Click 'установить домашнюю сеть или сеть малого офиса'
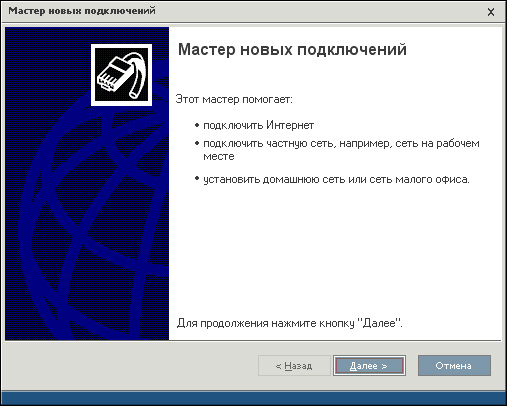 [x=336, y=180]
